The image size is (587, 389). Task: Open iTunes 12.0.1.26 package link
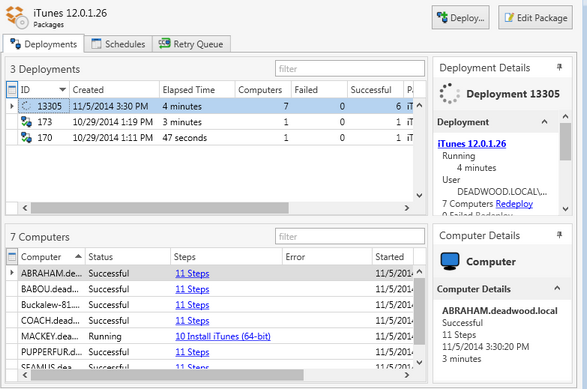[x=472, y=144]
